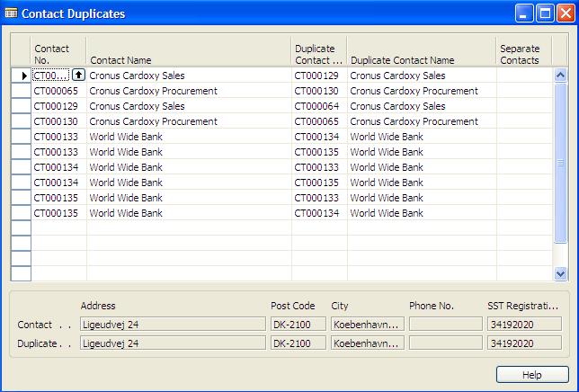Click Contact No. CT000133 in the row with duplicate CT000134
Image resolution: width=579 pixels, height=392 pixels.
(58, 137)
